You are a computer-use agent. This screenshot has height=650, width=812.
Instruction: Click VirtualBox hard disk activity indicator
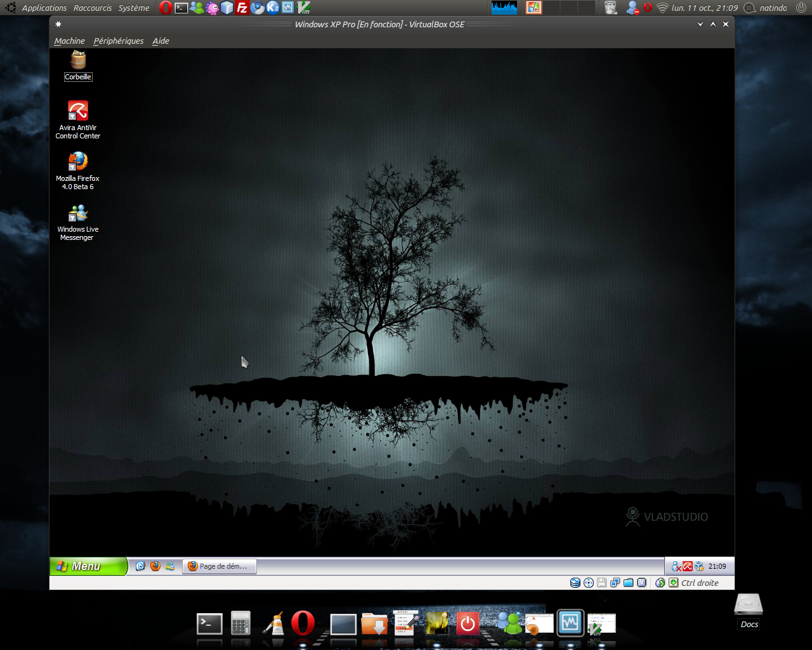coord(575,583)
